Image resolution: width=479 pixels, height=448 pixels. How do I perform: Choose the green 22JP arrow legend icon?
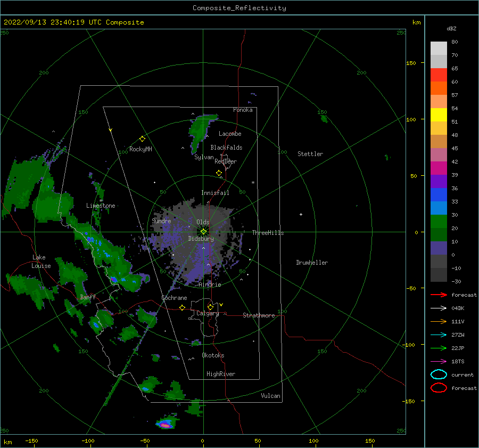click(x=439, y=348)
